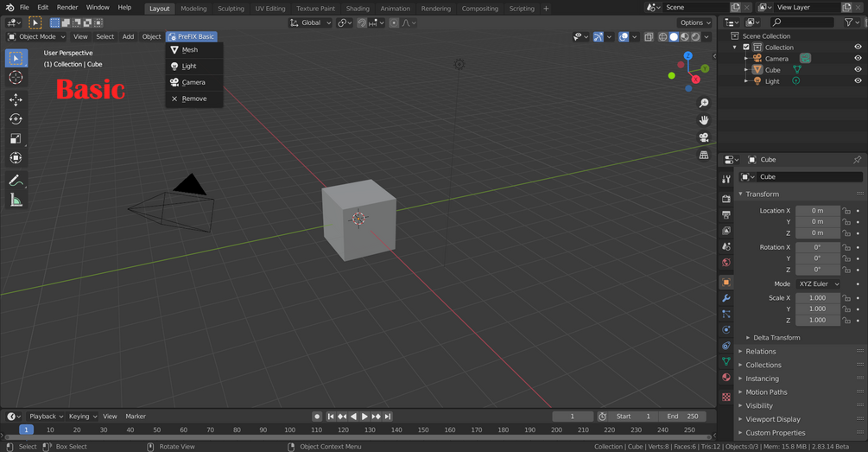Select the Cursor tool in the toolbar

[16, 78]
